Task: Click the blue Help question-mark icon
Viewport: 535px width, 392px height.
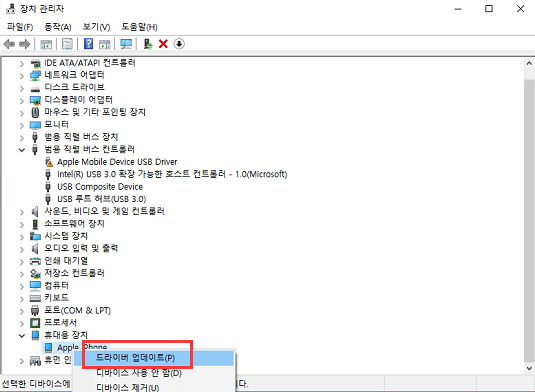Action: click(x=88, y=44)
